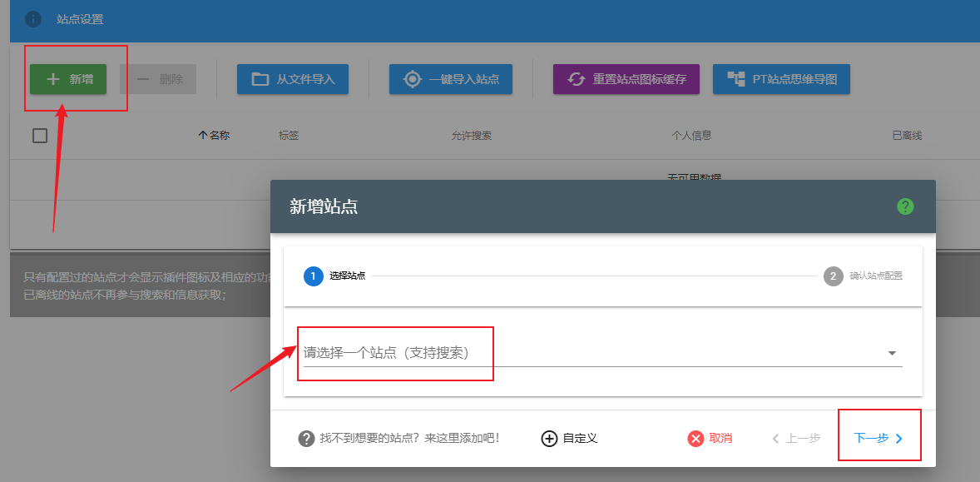Click the red X cancel icon
980x482 pixels.
click(x=695, y=439)
